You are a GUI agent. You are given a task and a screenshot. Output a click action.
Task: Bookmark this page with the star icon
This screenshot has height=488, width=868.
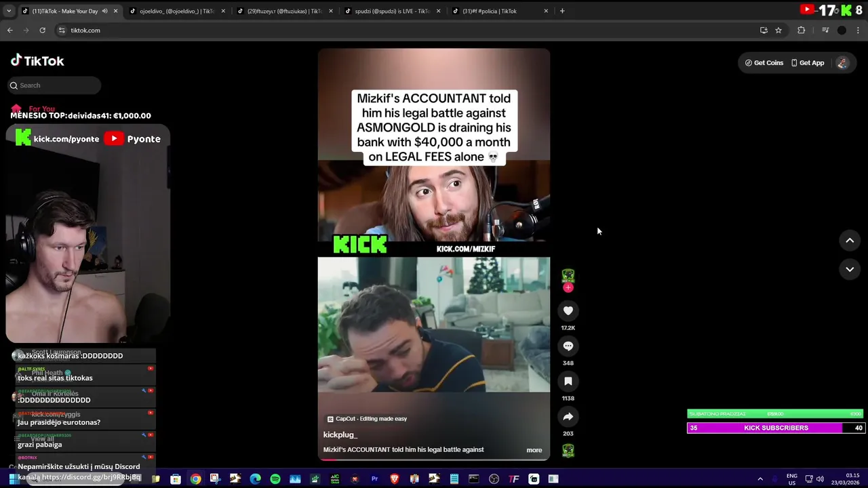pos(778,30)
